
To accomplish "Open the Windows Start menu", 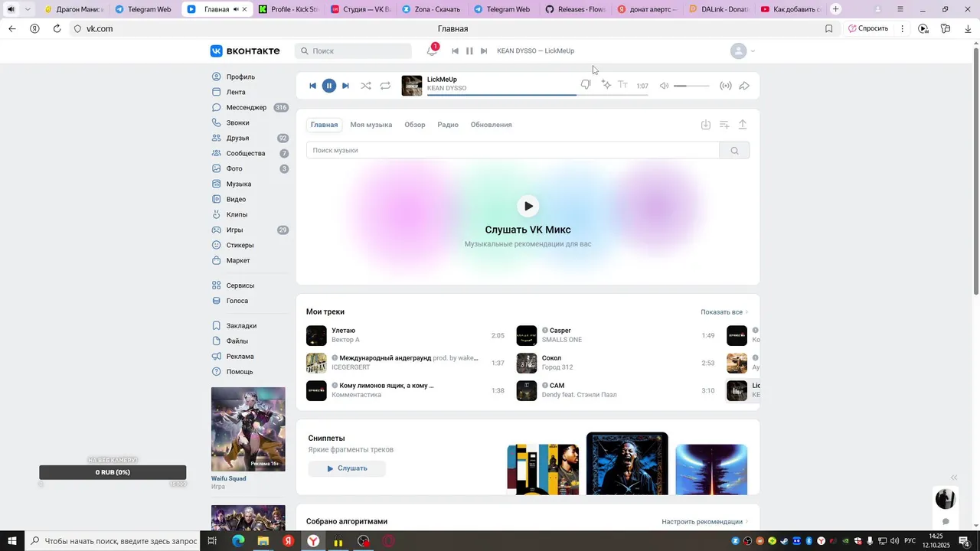I will click(11, 541).
